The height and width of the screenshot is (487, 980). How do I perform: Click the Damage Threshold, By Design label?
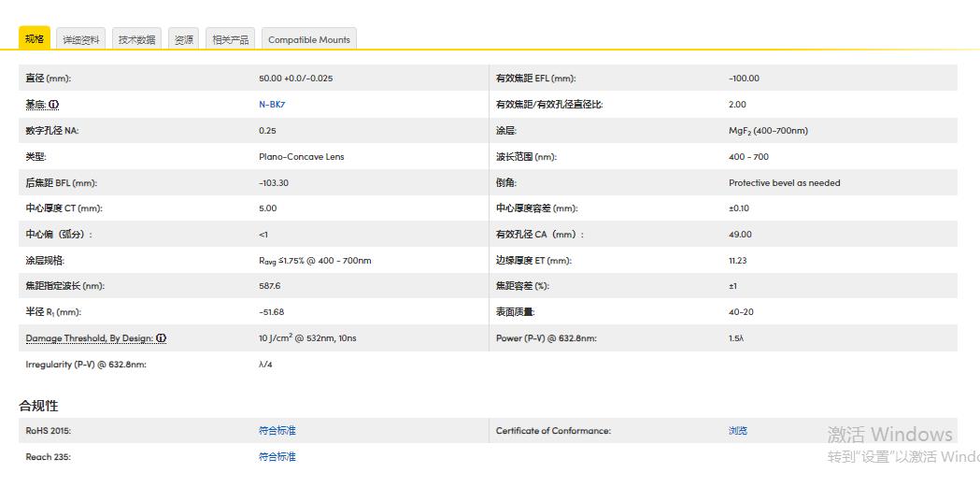pos(90,338)
